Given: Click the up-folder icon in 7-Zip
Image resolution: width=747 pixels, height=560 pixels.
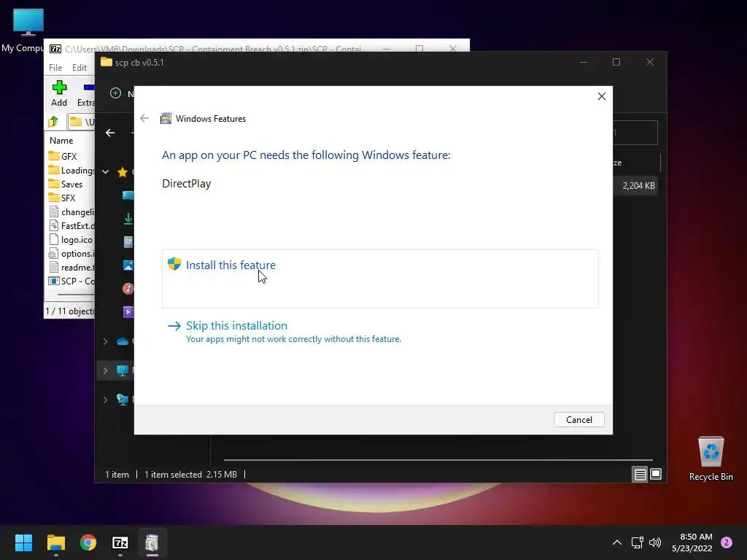Looking at the screenshot, I should pos(53,122).
